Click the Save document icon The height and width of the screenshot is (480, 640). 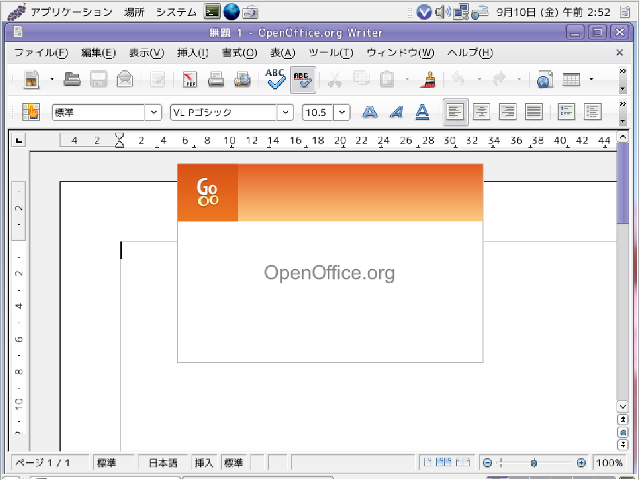point(98,79)
